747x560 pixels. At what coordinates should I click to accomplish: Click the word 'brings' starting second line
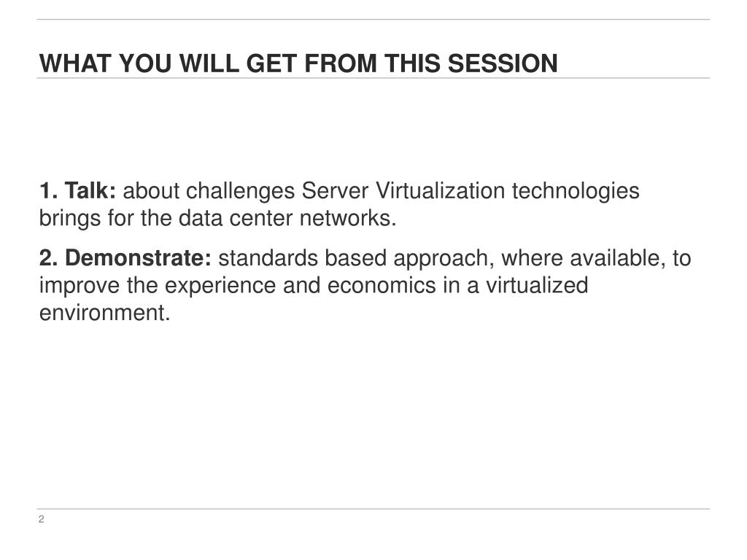click(x=69, y=219)
